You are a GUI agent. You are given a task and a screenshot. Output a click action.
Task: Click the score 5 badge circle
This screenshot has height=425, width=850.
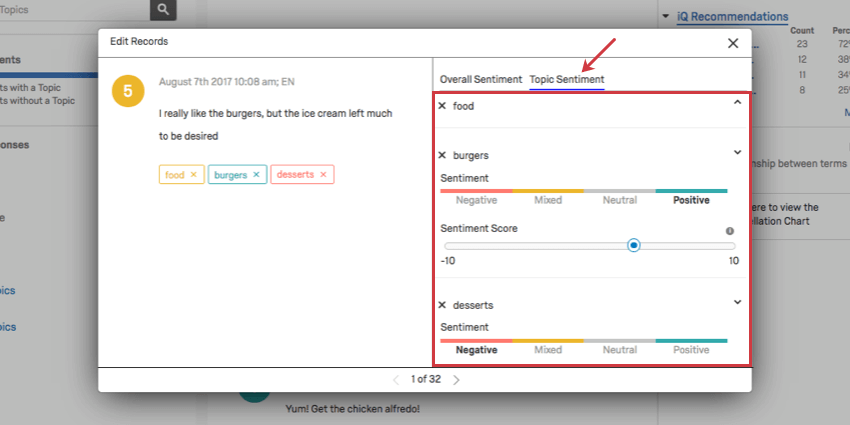pos(128,91)
